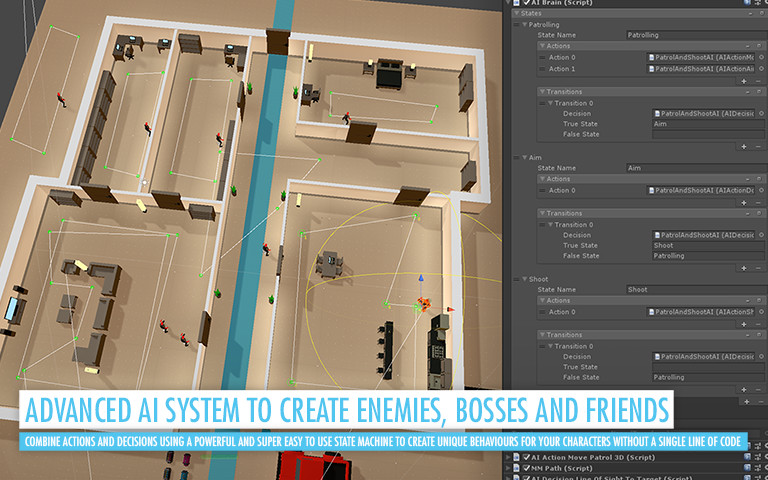The height and width of the screenshot is (480, 768).
Task: Collapse Actions list under Patrolling
Action: pyautogui.click(x=542, y=46)
